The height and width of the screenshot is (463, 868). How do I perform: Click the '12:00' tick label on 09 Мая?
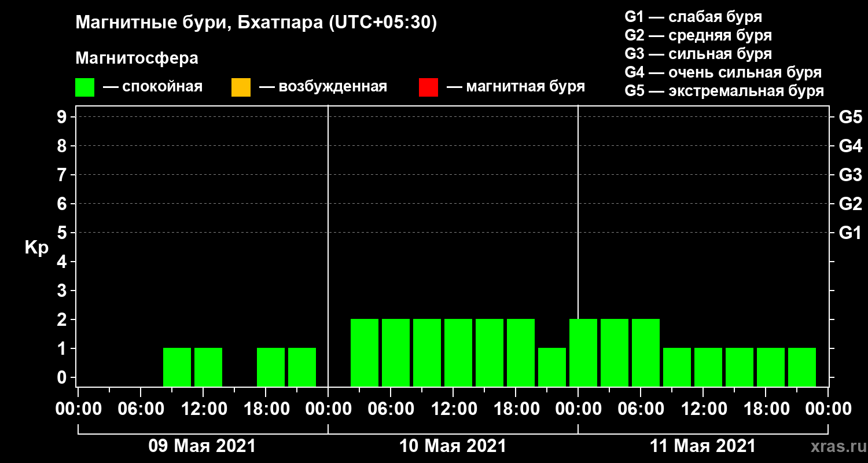point(203,409)
